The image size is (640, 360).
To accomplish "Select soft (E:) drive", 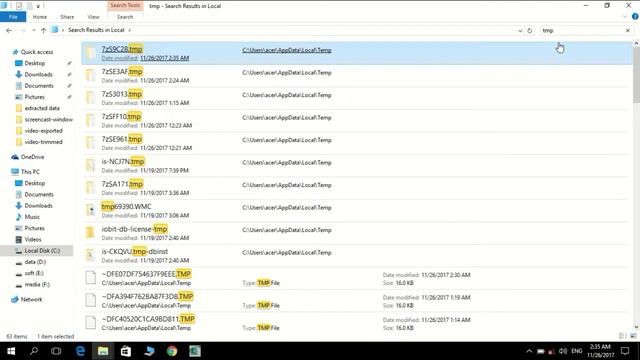I will pos(34,273).
